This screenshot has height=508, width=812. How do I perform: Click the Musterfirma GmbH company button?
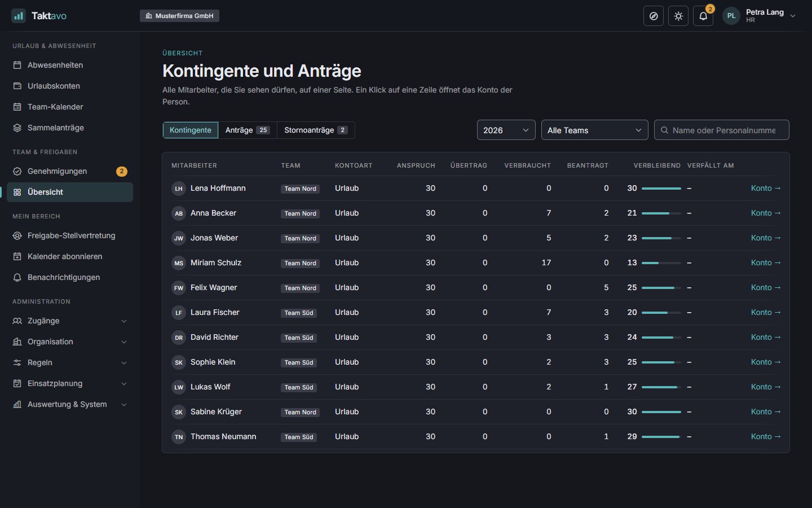(179, 16)
